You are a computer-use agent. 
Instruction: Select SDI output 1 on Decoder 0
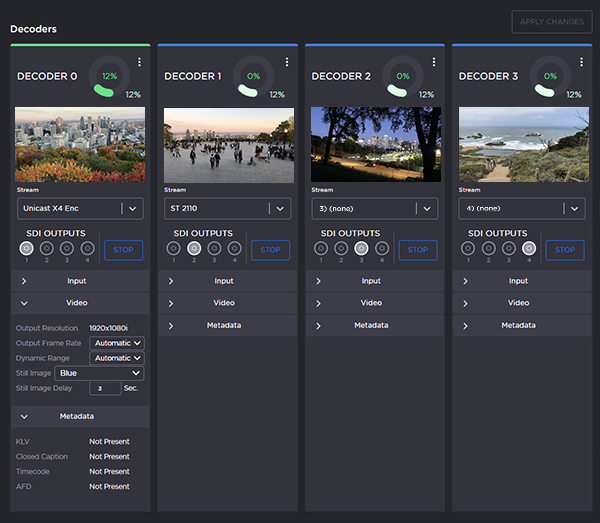[x=27, y=249]
